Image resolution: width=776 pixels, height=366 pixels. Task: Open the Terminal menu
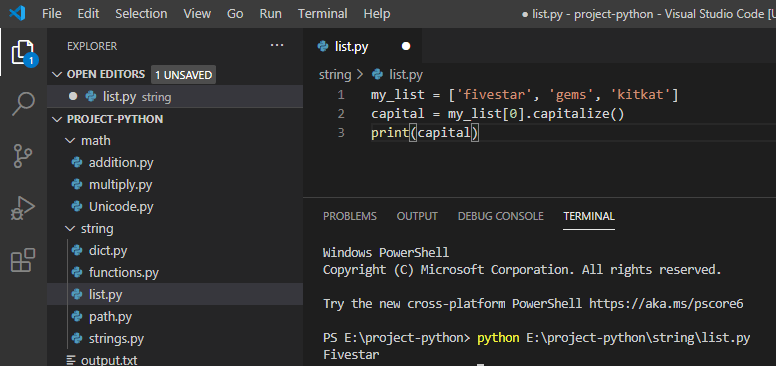323,13
